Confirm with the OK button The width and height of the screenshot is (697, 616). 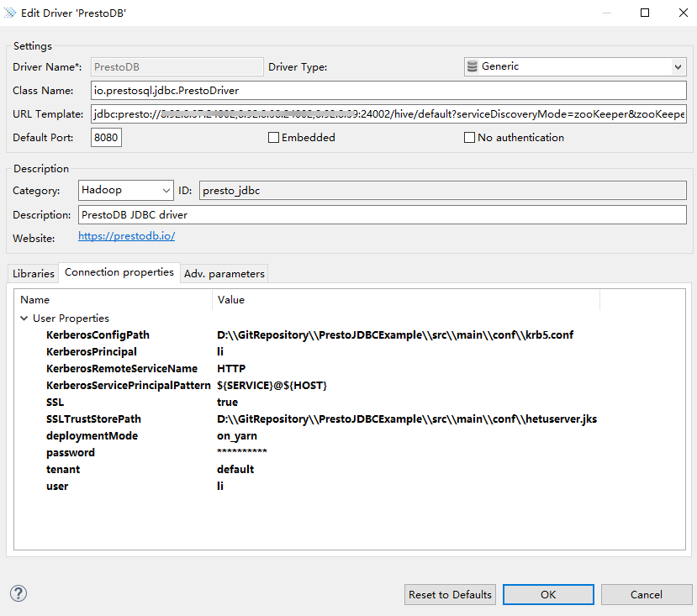click(548, 595)
